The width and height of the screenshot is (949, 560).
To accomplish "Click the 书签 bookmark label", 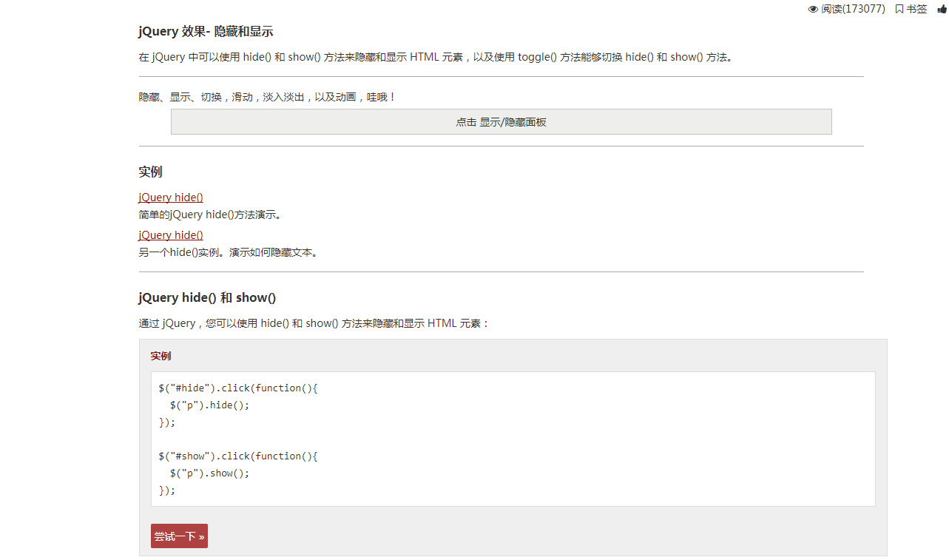I will tap(916, 9).
